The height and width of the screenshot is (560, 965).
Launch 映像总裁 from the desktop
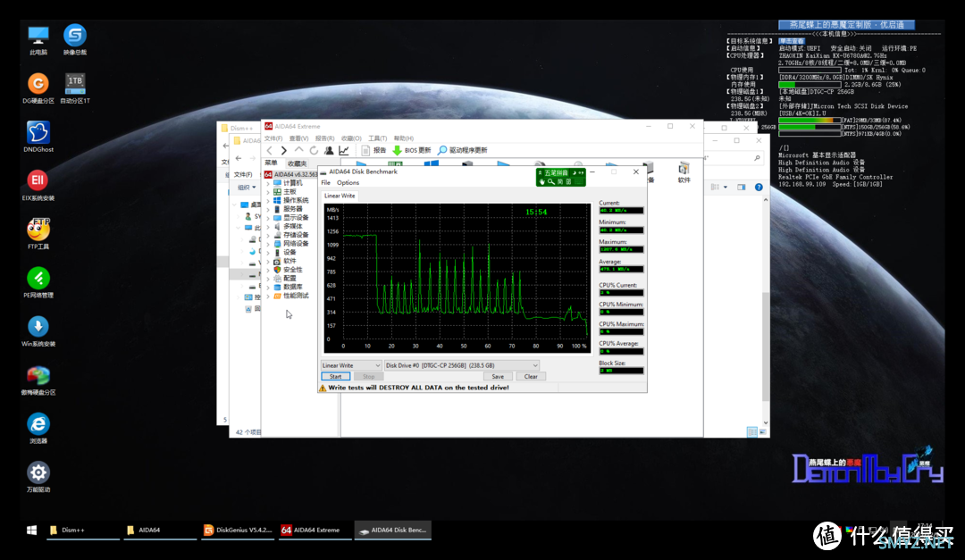point(74,40)
